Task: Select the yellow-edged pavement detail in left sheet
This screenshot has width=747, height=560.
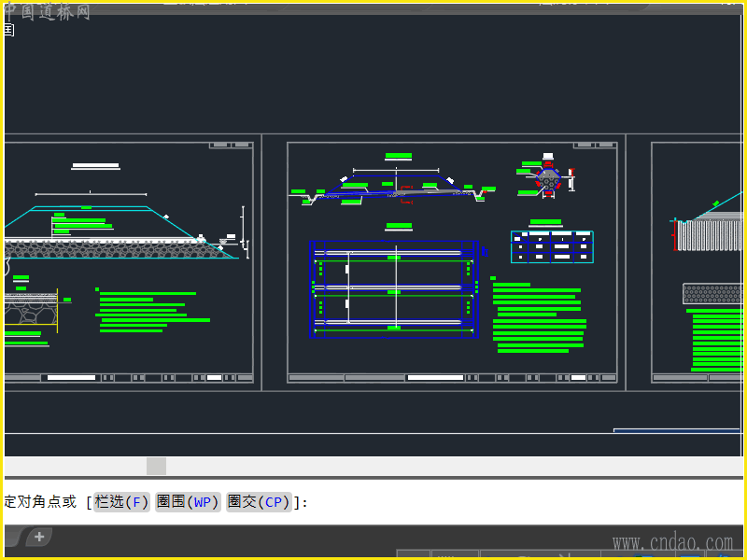Action: pos(32,310)
